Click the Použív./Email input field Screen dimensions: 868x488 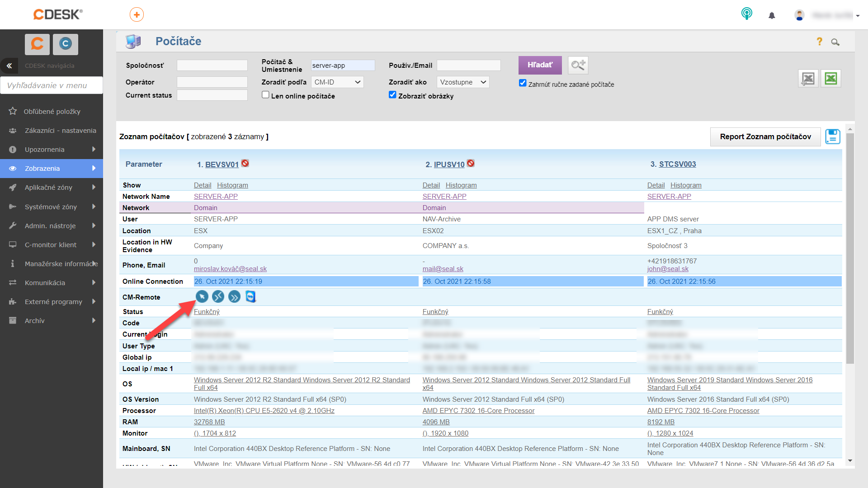468,66
